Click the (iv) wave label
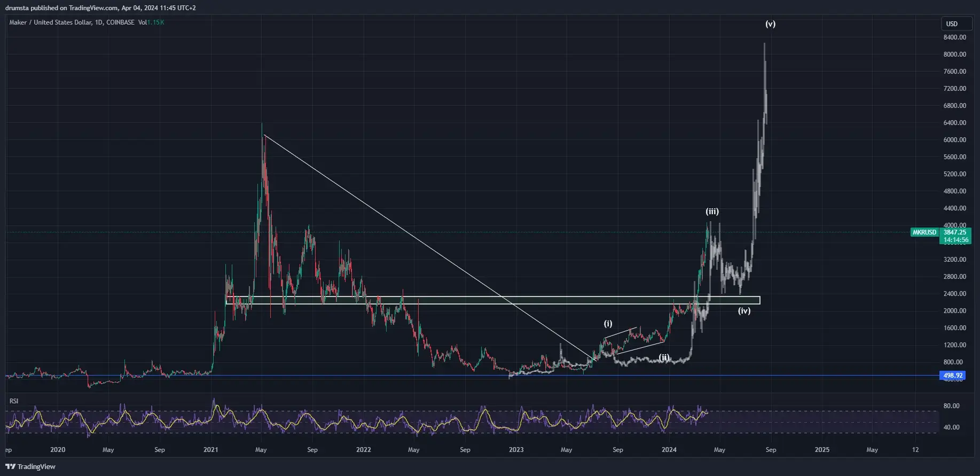980x476 pixels. 744,310
